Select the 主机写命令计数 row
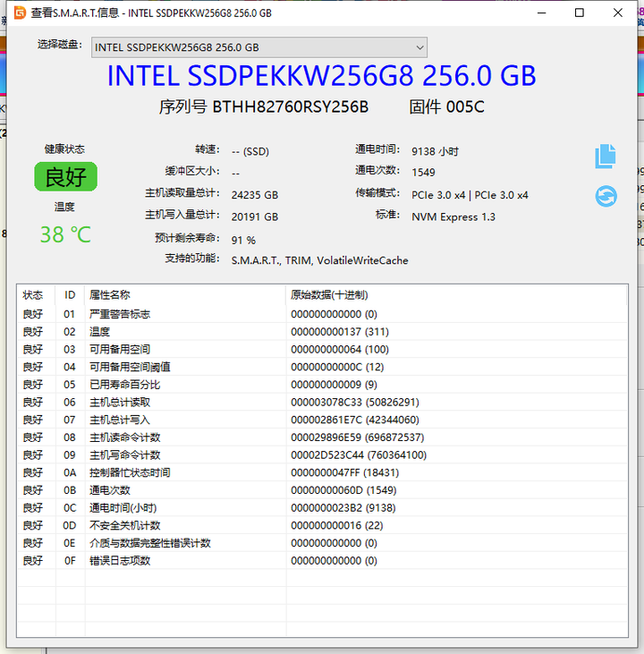 [322, 454]
